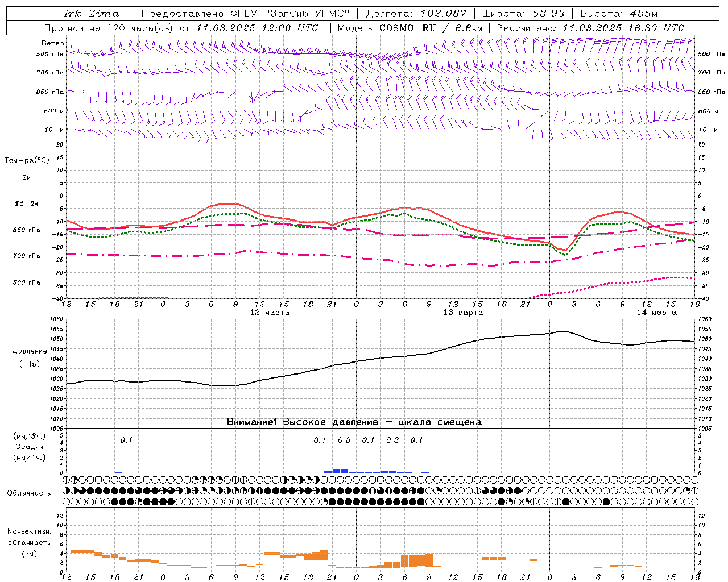This screenshot has width=728, height=582.
Task: Click the 14 марта date label
Action: pyautogui.click(x=656, y=312)
